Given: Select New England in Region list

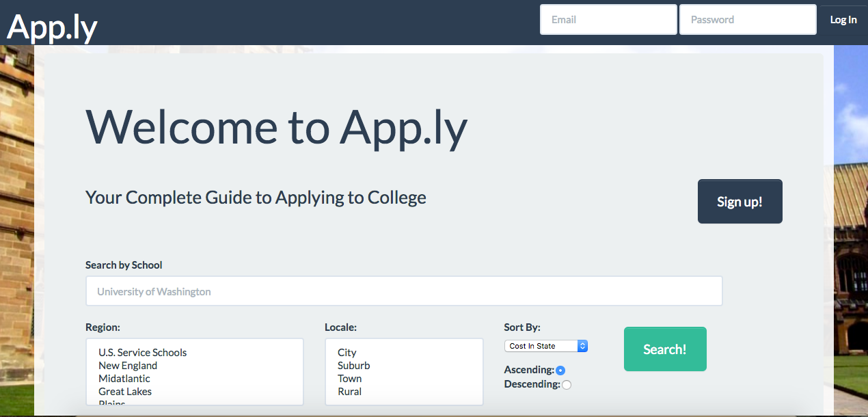Looking at the screenshot, I should pyautogui.click(x=128, y=366).
